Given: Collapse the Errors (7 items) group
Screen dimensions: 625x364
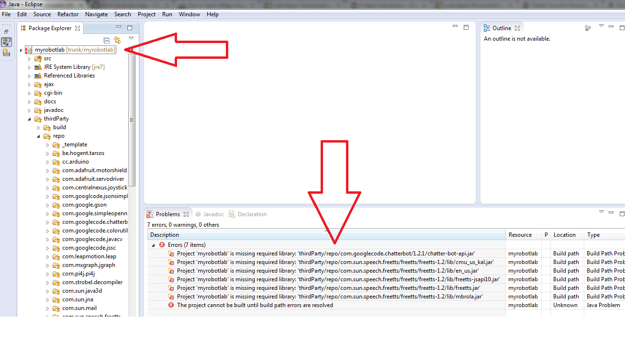Looking at the screenshot, I should pyautogui.click(x=154, y=245).
